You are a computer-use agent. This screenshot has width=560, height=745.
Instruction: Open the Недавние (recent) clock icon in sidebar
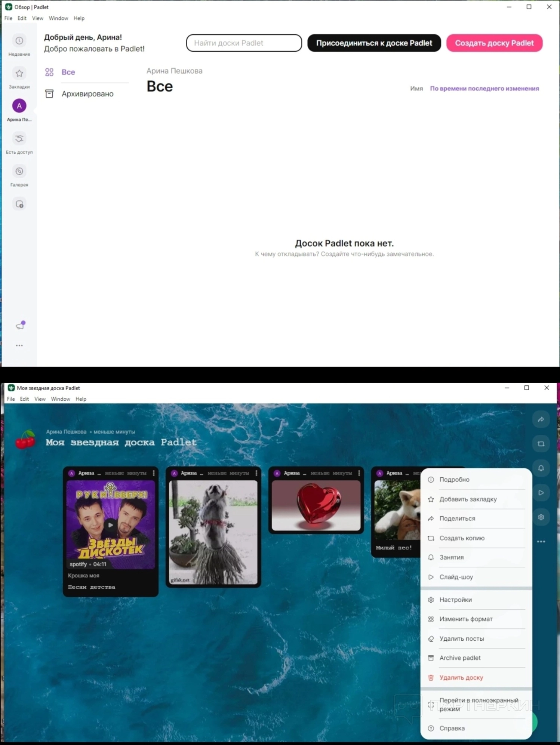pos(19,41)
